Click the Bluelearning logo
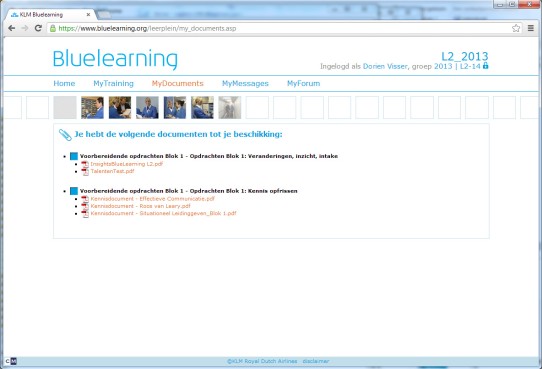Viewport: 542px width, 369px height. (115, 59)
